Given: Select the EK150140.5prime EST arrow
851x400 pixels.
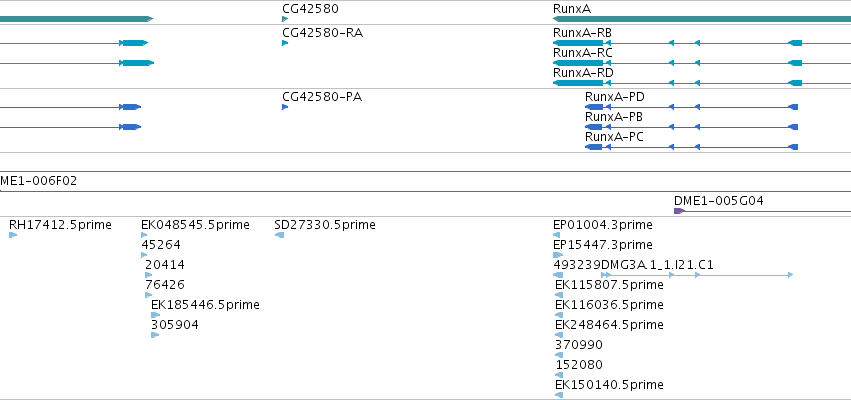Looking at the screenshot, I should coord(559,395).
